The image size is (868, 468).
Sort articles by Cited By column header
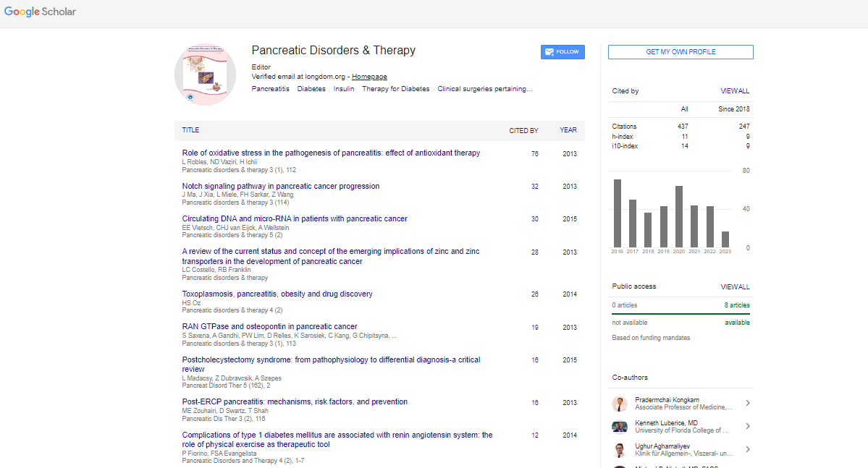point(523,131)
